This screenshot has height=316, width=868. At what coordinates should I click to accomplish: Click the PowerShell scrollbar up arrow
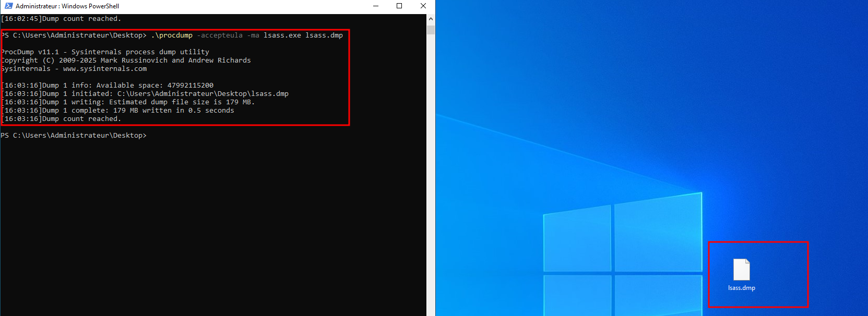pyautogui.click(x=431, y=19)
